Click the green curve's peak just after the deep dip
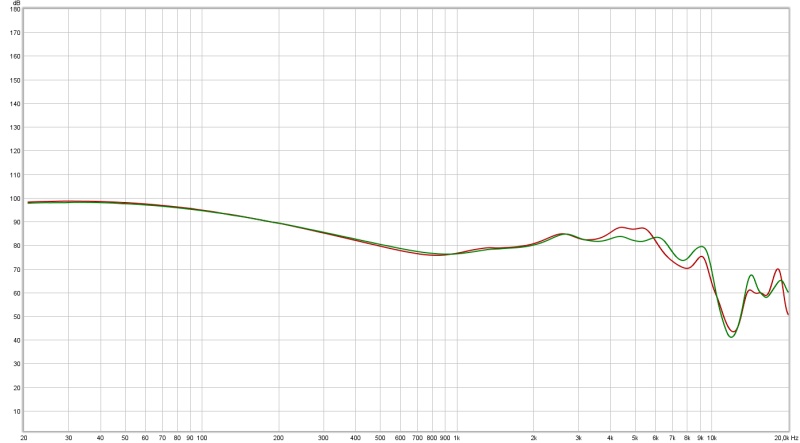 (752, 275)
